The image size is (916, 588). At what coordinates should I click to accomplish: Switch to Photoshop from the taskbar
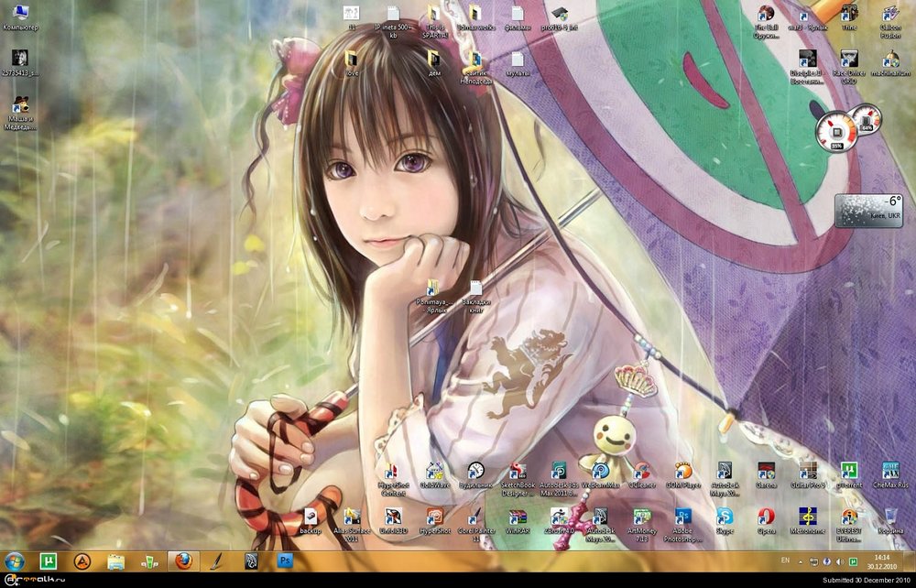point(285,561)
